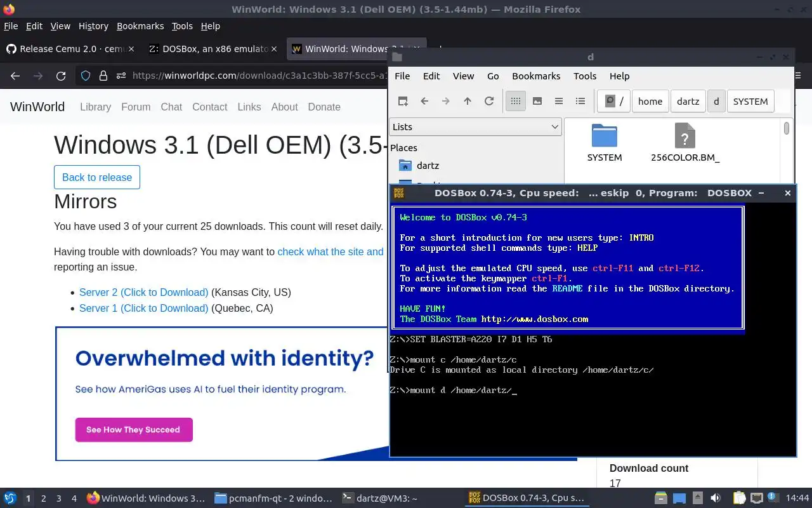The image size is (812, 508).
Task: Select the 256COLOR.BM_ file
Action: (685, 144)
